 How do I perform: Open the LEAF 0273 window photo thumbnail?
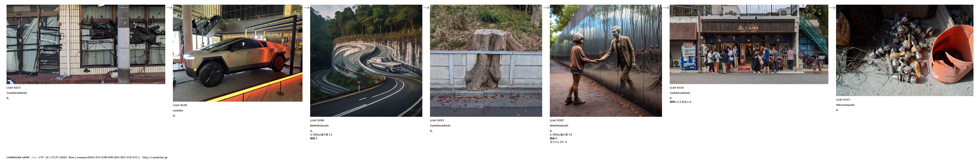click(x=86, y=44)
